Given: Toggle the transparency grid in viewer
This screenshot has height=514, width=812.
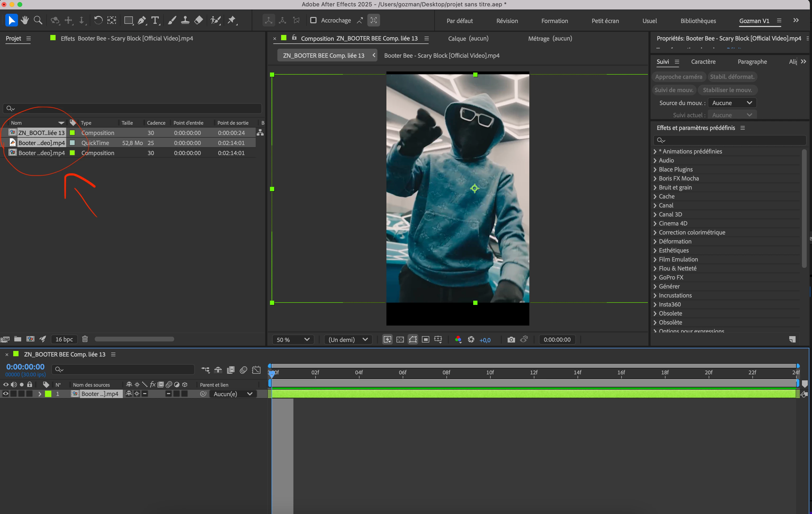Looking at the screenshot, I should point(400,340).
